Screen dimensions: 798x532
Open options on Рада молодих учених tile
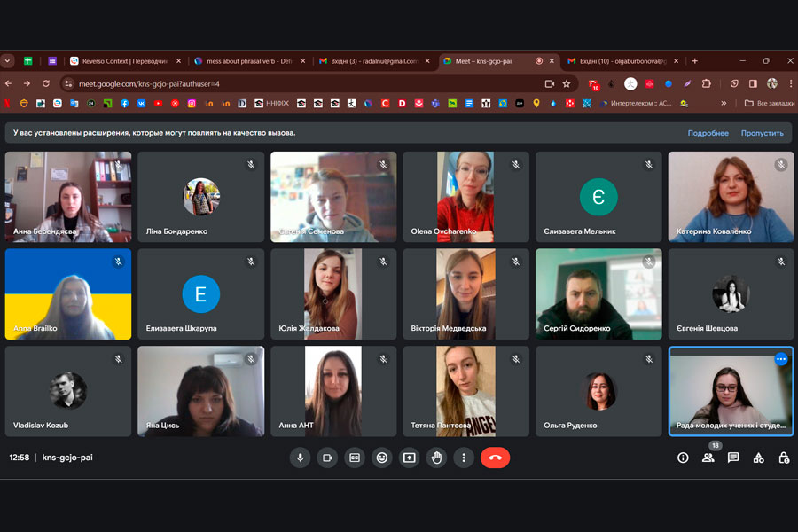click(781, 359)
